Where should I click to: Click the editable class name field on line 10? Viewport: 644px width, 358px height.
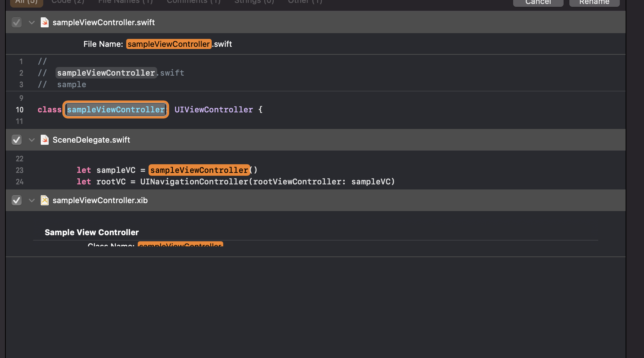116,109
